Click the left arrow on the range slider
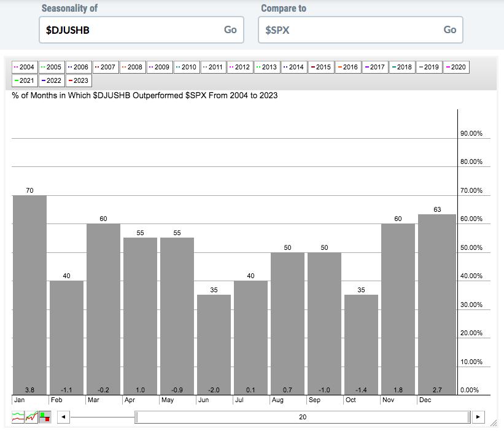Viewport: 504px width, 431px height. (x=63, y=417)
